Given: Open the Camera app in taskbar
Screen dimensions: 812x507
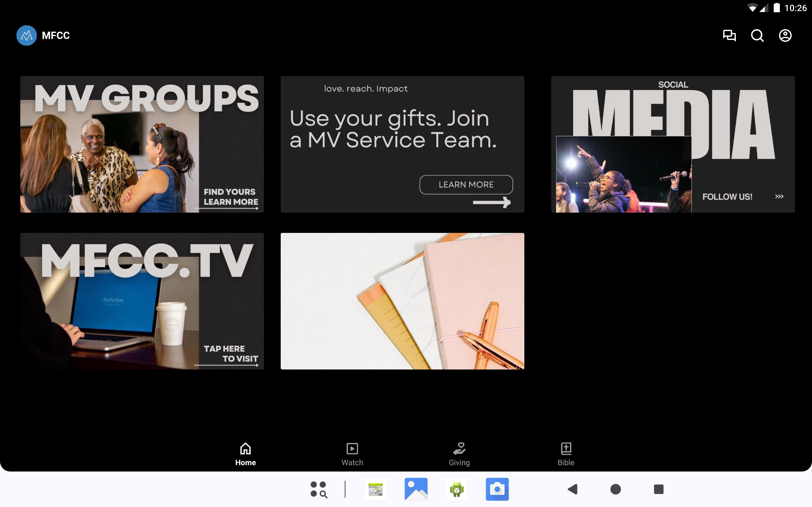Looking at the screenshot, I should (x=497, y=489).
